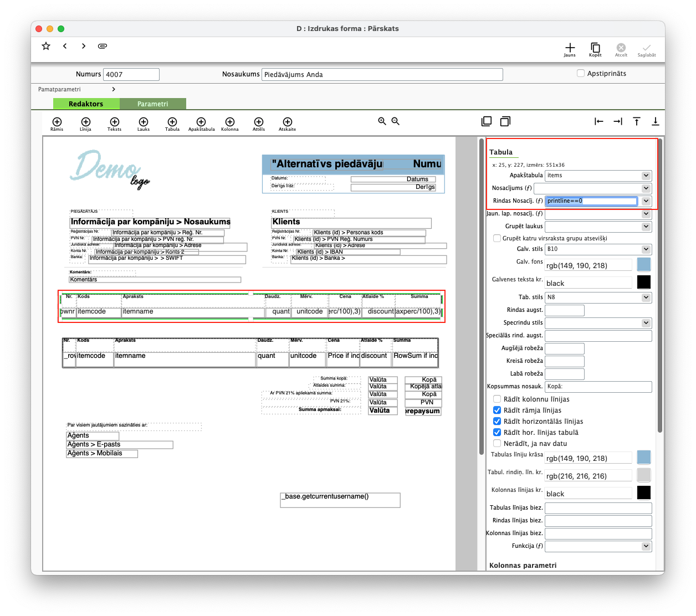Align selected element to left edge
Image resolution: width=696 pixels, height=616 pixels.
point(599,121)
